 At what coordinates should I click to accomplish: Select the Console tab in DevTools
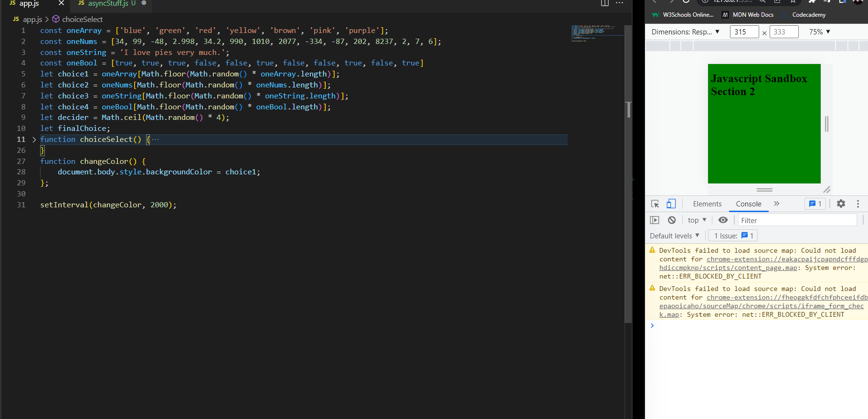[749, 204]
